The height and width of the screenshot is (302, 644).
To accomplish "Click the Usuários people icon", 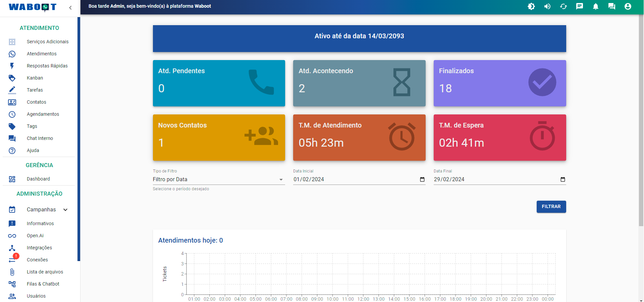I will coord(12,296).
